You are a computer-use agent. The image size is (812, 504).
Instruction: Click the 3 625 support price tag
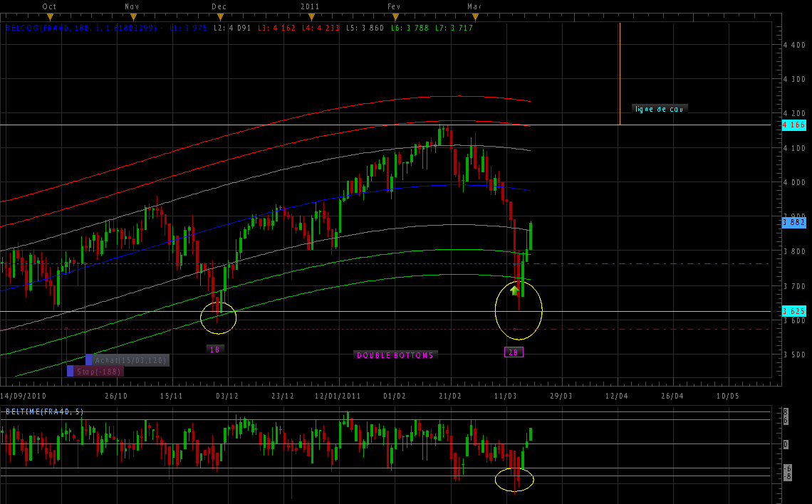click(x=793, y=311)
